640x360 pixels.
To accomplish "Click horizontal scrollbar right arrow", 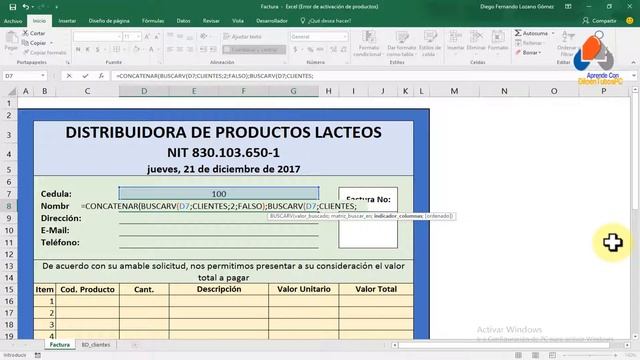I will 627,345.
